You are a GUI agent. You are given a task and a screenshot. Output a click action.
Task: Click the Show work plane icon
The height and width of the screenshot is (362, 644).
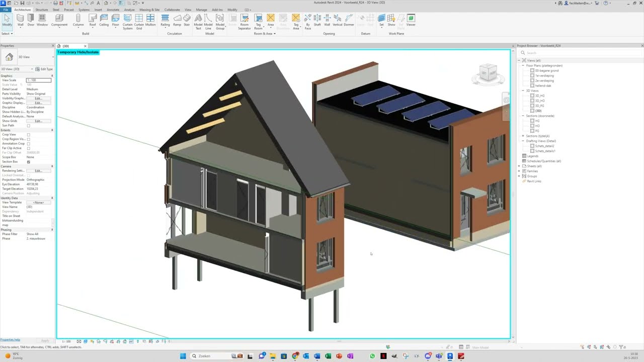391,20
